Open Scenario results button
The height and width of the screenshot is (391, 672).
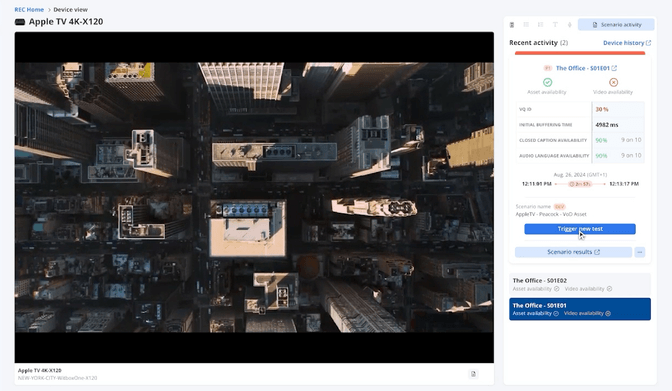click(x=573, y=252)
